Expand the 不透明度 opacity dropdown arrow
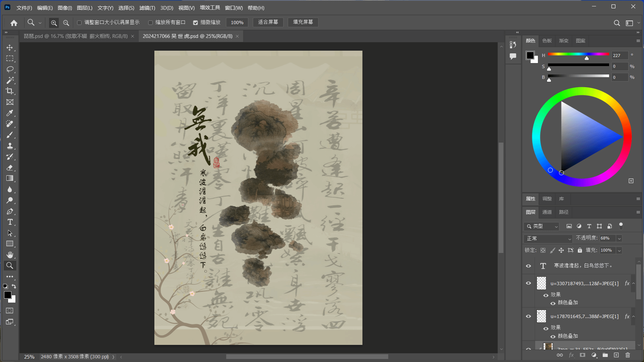This screenshot has height=362, width=644. [x=619, y=238]
